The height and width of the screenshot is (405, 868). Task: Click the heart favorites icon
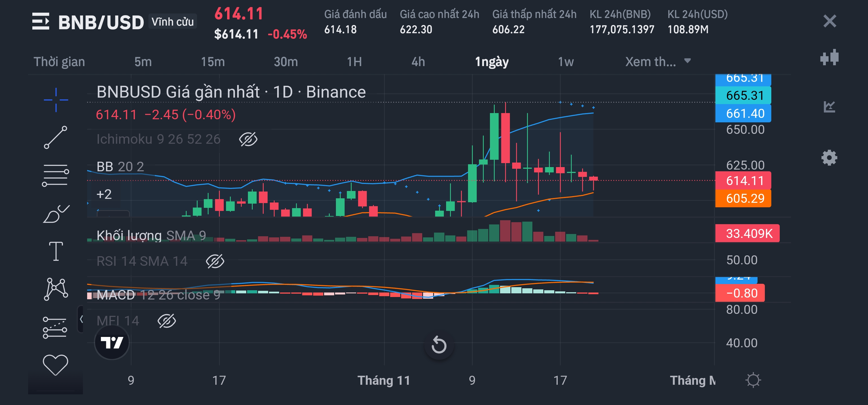click(x=56, y=365)
